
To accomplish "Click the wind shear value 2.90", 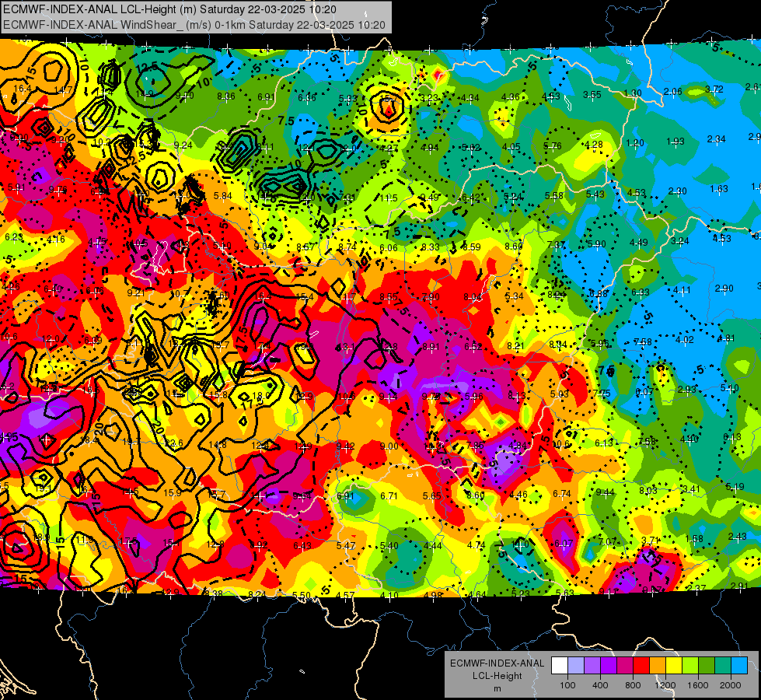I will click(724, 288).
